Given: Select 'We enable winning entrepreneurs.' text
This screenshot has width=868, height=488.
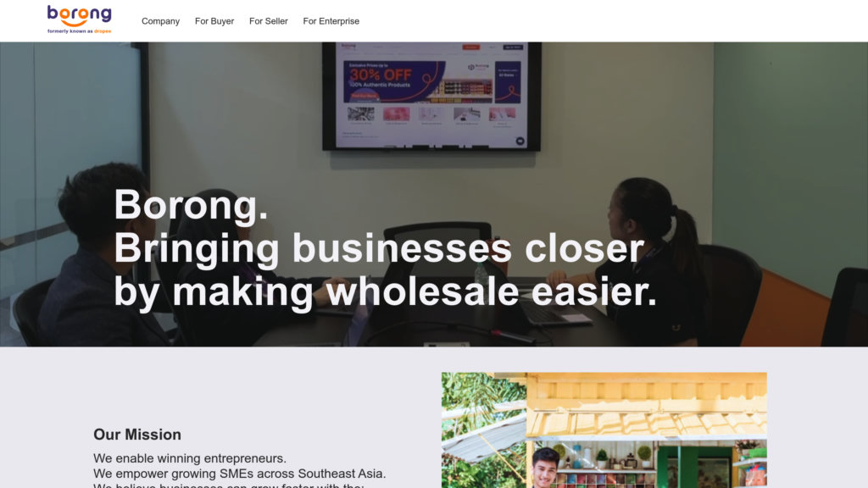Looking at the screenshot, I should [190, 458].
